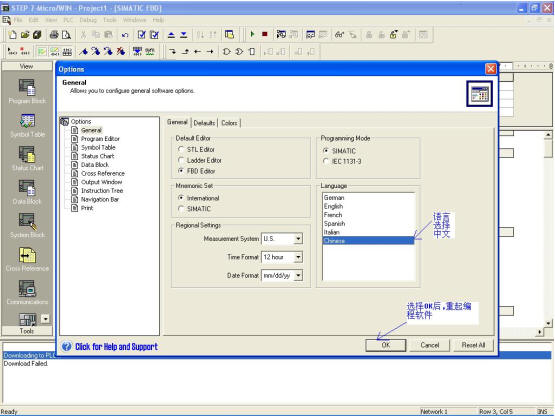Open Symbol Table in navigation bar
The width and height of the screenshot is (555, 418).
27,125
